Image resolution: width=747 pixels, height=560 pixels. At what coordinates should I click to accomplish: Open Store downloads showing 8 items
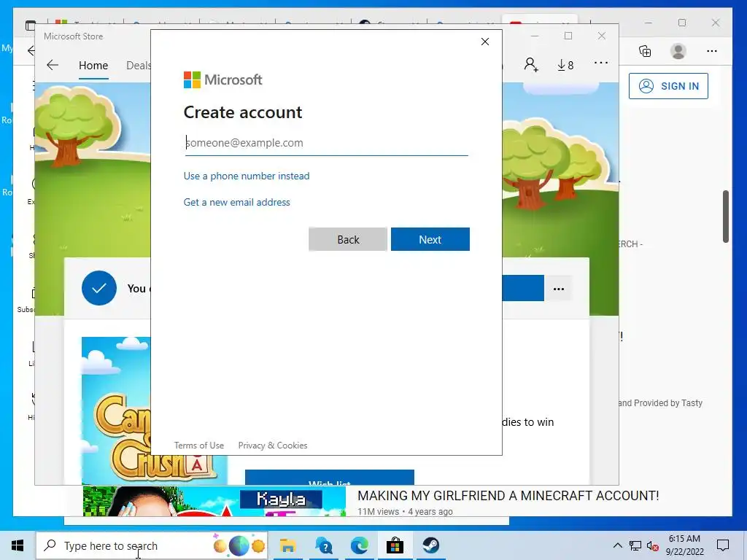tap(565, 65)
